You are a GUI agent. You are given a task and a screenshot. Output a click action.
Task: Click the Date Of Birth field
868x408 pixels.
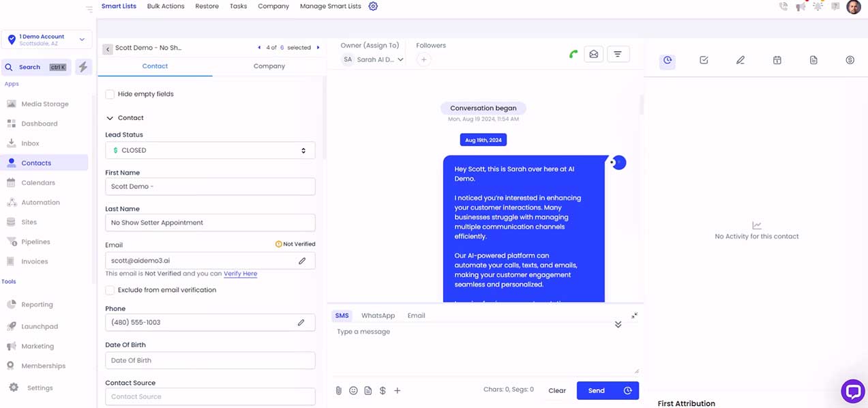click(x=210, y=360)
